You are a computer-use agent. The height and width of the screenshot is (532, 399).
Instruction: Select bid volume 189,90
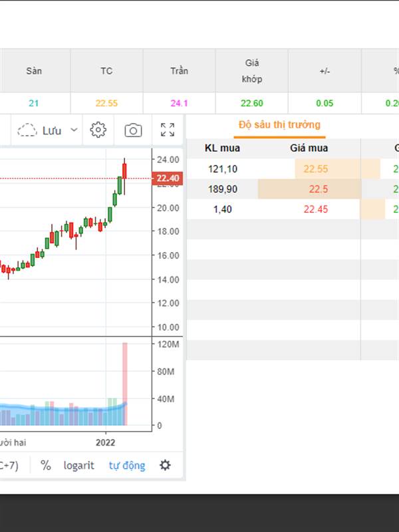(223, 189)
